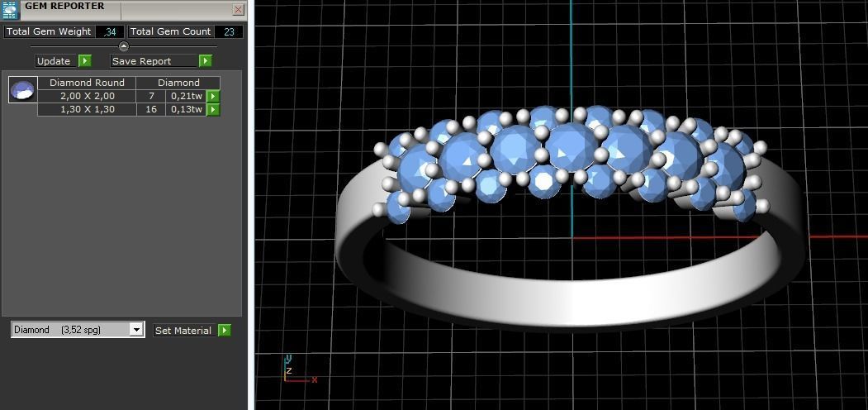Click the Save Report button
This screenshot has height=410, width=868.
point(154,61)
